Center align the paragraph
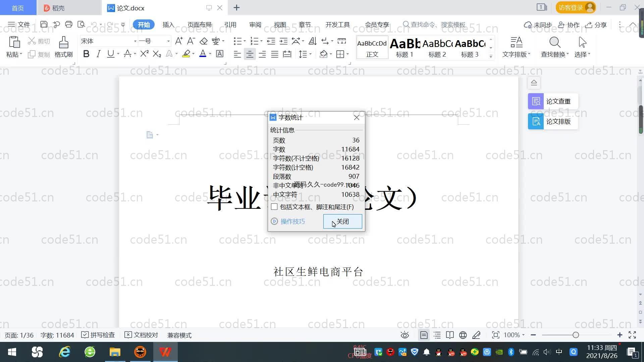 pos(250,54)
